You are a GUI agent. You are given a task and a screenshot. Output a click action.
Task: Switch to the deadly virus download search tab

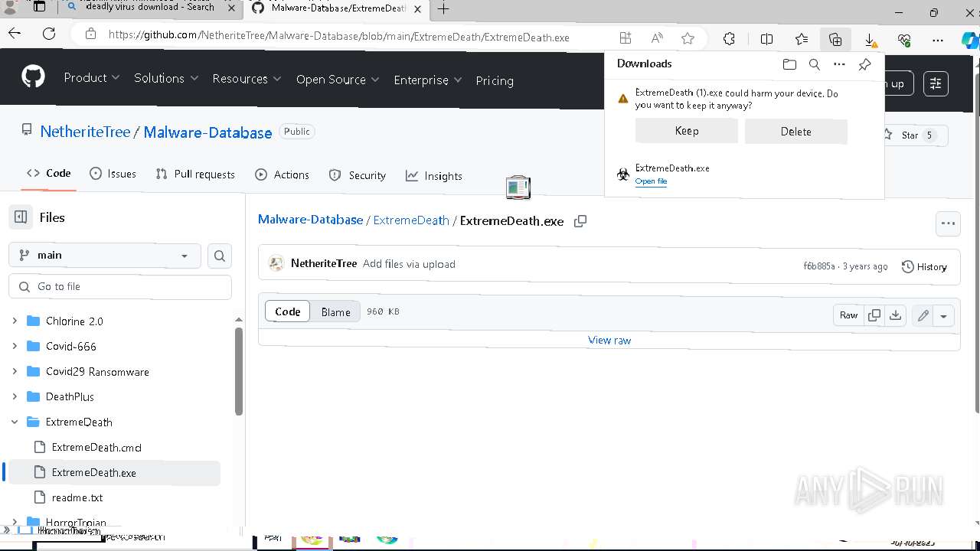pyautogui.click(x=149, y=7)
